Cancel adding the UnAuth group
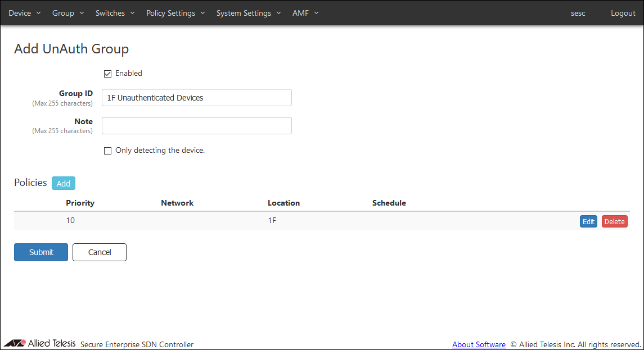 tap(100, 252)
